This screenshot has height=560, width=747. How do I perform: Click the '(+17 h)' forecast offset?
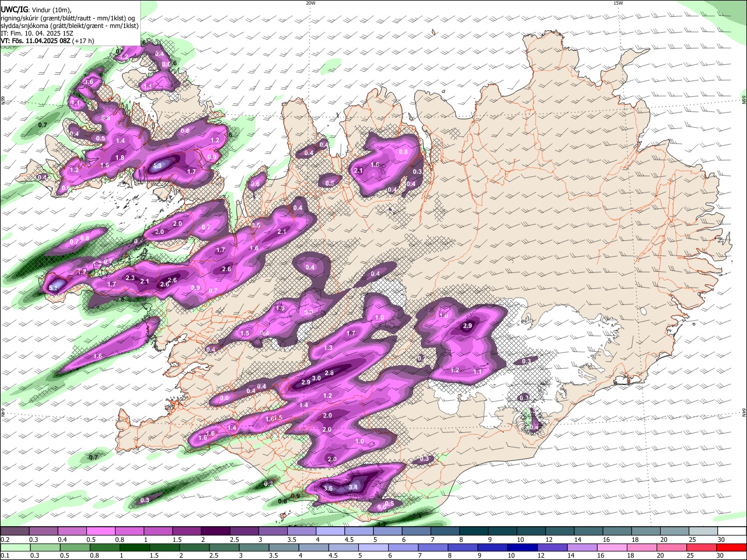point(83,41)
